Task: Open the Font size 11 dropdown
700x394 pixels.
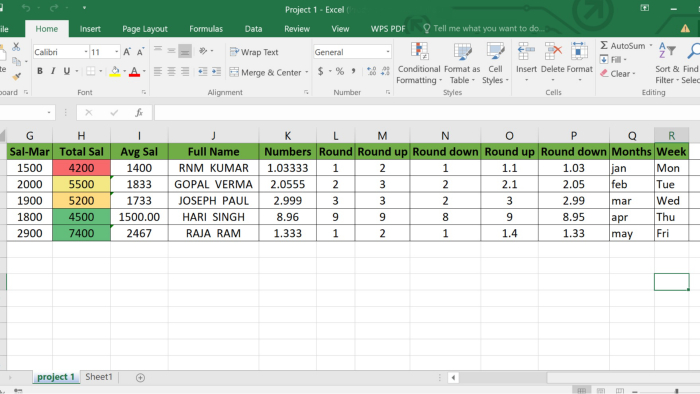Action: [x=117, y=52]
